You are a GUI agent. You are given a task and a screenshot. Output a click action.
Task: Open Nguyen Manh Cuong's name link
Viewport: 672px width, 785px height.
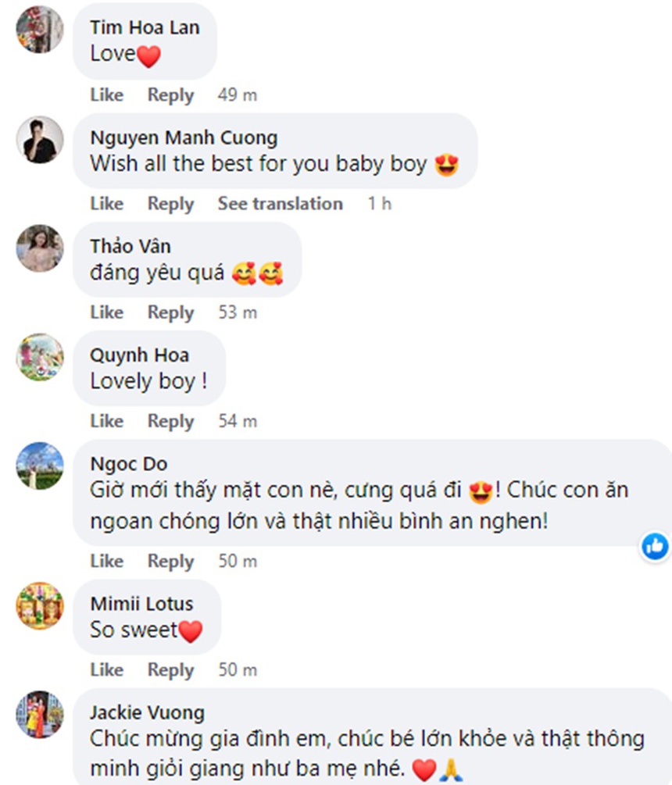[x=184, y=138]
